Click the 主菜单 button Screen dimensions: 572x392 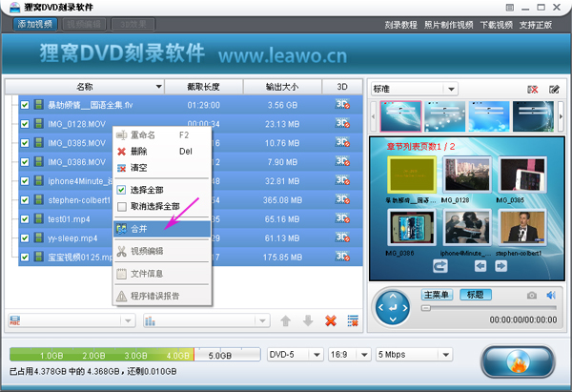coord(437,295)
